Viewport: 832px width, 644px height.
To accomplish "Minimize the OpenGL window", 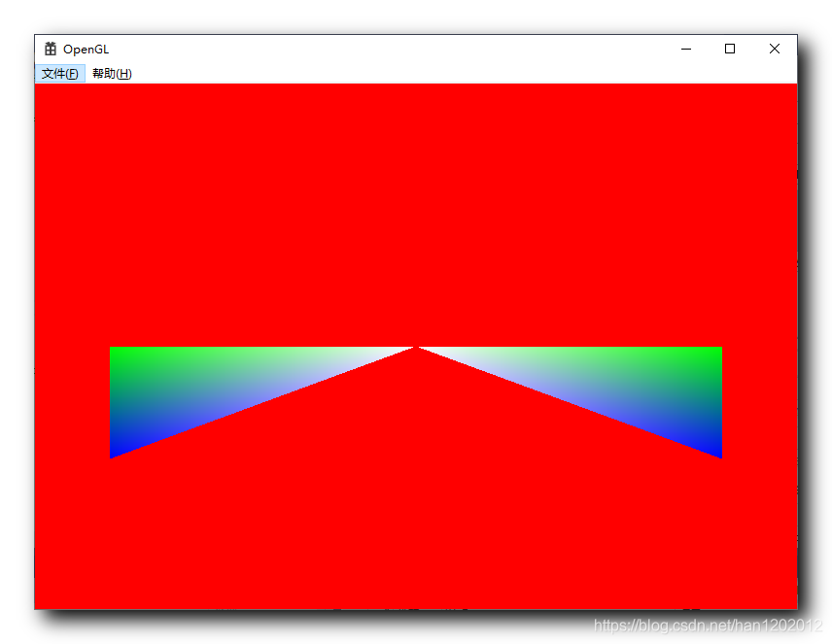I will (685, 49).
